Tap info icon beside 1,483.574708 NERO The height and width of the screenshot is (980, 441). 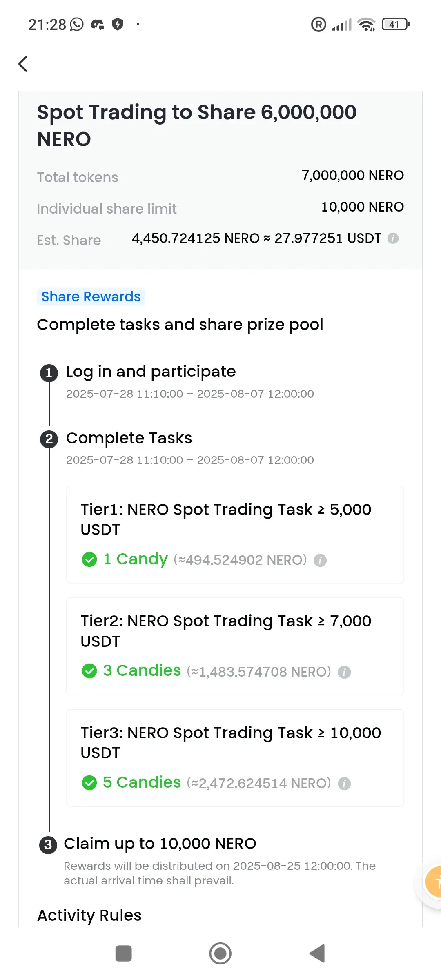pos(344,672)
